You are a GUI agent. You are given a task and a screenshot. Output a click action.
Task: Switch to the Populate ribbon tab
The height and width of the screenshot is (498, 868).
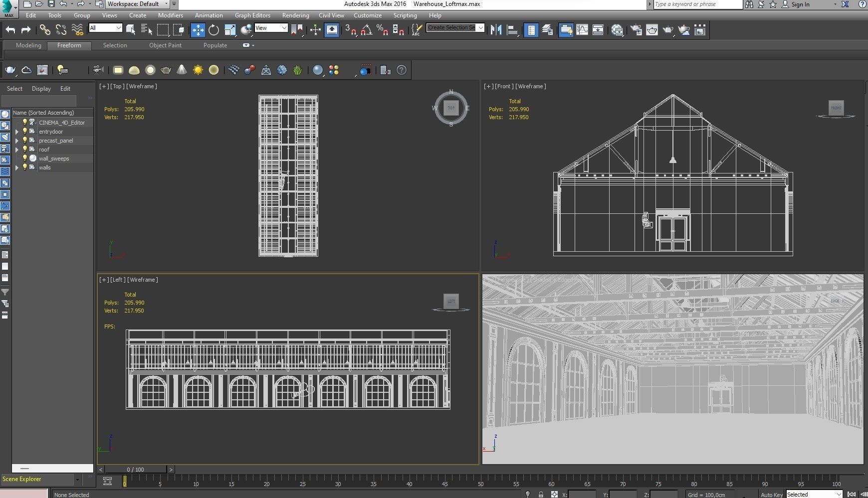[215, 45]
